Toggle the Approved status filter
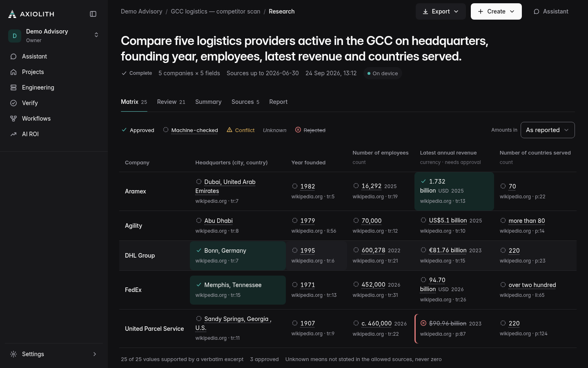588x368 pixels. (138, 130)
